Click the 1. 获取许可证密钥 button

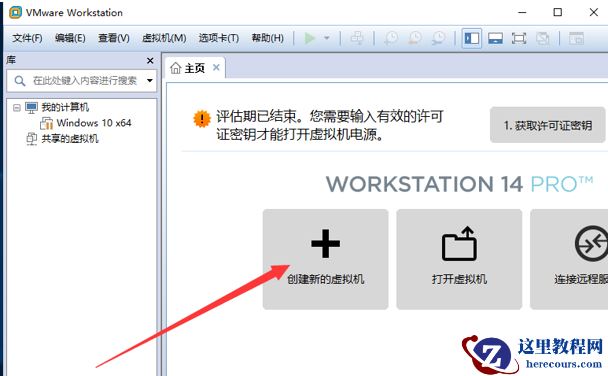[x=548, y=125]
